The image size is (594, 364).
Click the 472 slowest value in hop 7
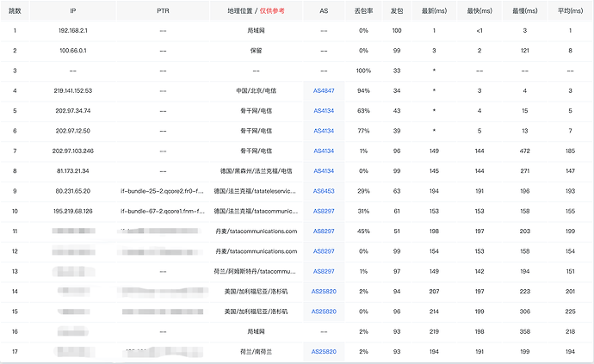(x=524, y=151)
